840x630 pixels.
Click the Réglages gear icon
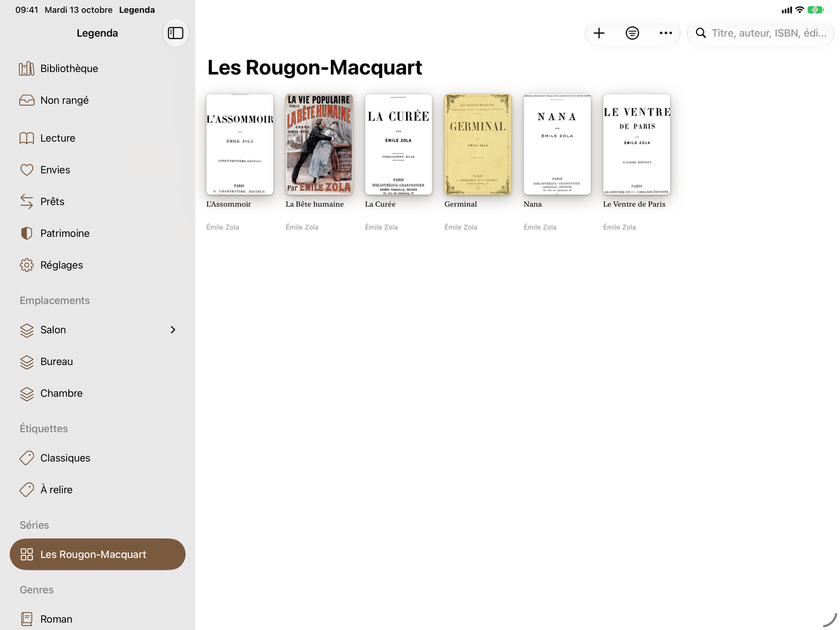point(27,265)
